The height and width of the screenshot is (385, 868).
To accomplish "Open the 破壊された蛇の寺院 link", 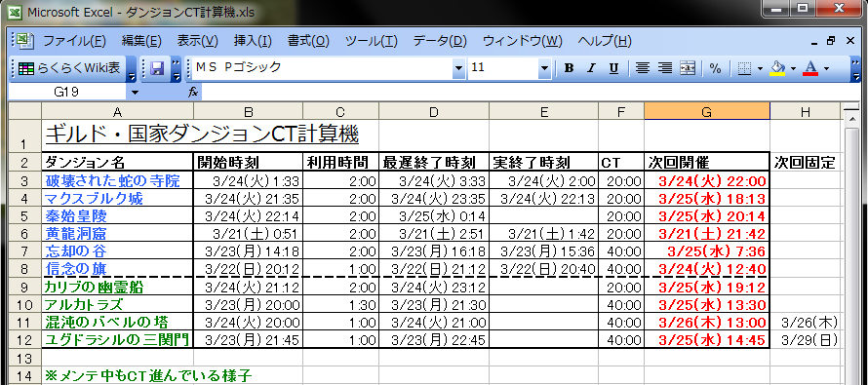I will (x=112, y=180).
